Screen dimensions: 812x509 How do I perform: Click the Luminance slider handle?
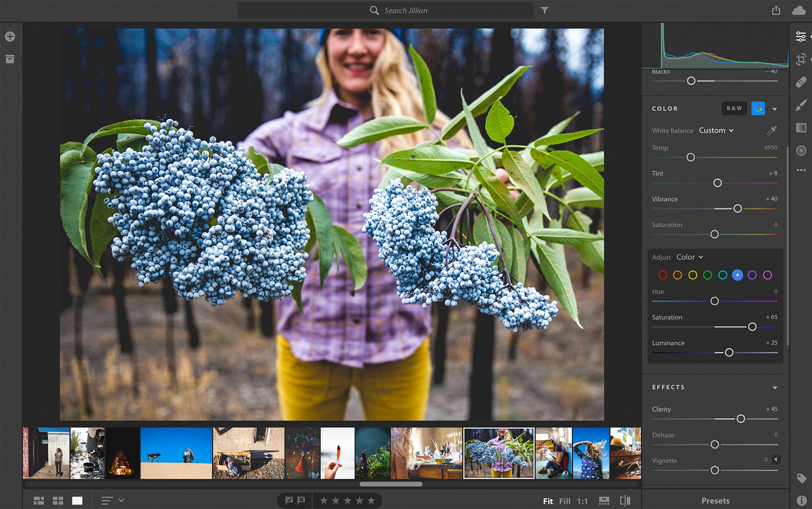click(x=729, y=352)
